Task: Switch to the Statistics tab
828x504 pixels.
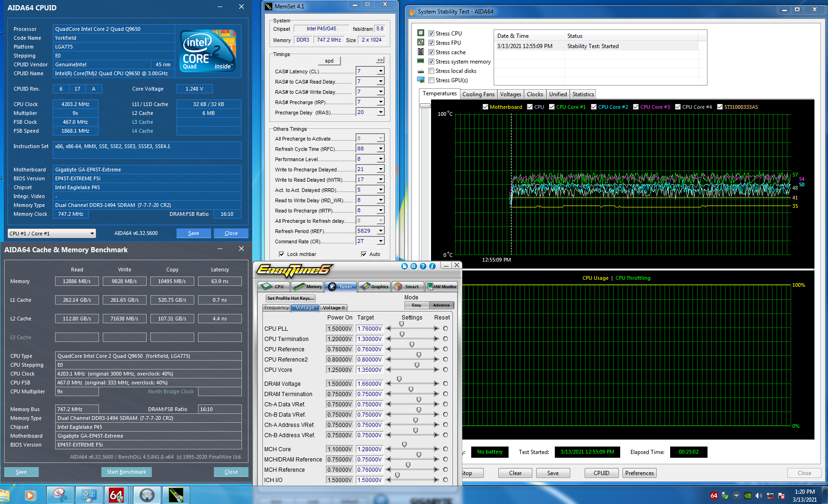Action: coord(583,94)
